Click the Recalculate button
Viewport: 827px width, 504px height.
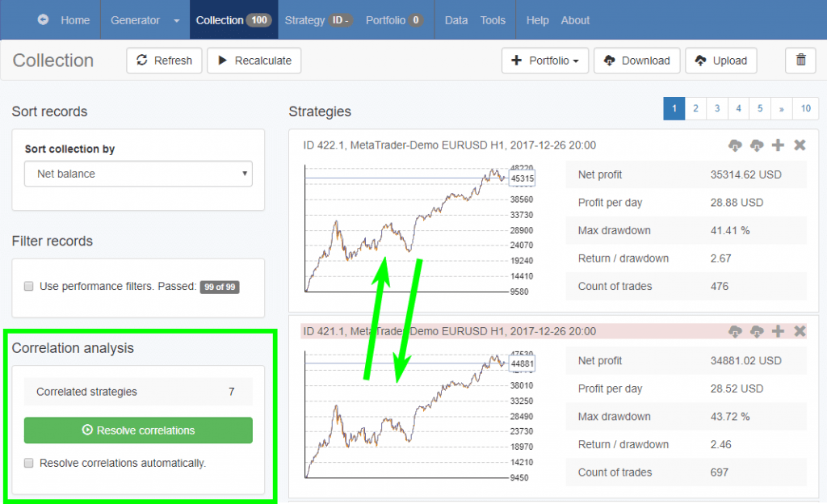254,61
